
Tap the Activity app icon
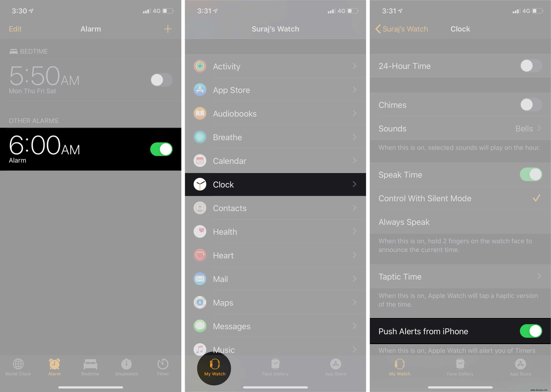200,66
